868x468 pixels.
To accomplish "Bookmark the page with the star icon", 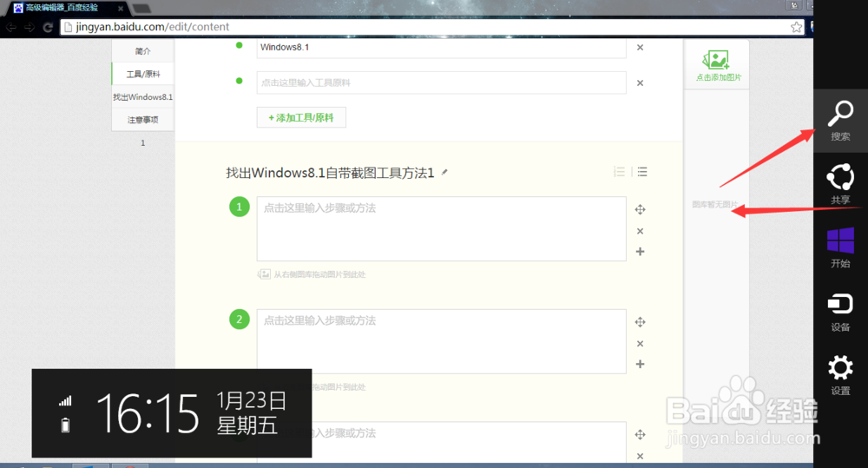I will click(796, 27).
